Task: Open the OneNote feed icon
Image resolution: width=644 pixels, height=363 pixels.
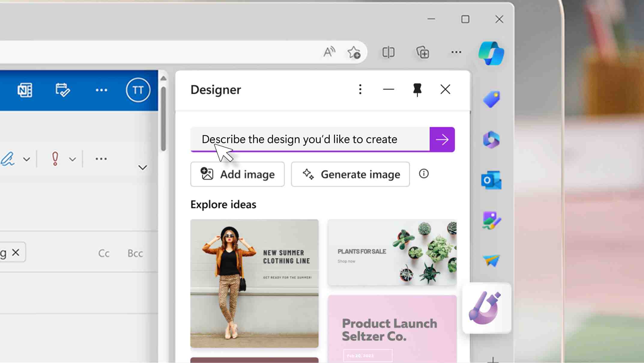Action: [x=25, y=90]
